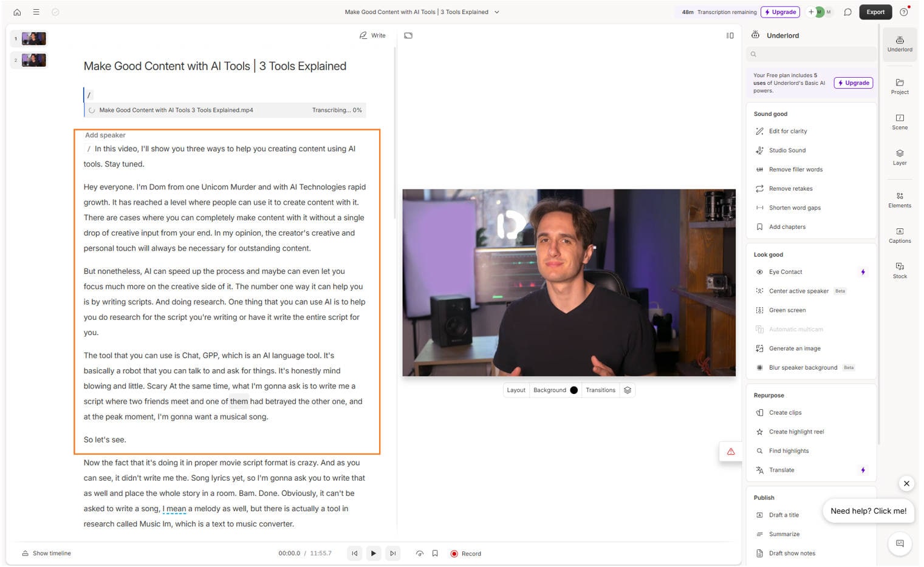
Task: Click the video preview canvas
Action: tap(569, 283)
